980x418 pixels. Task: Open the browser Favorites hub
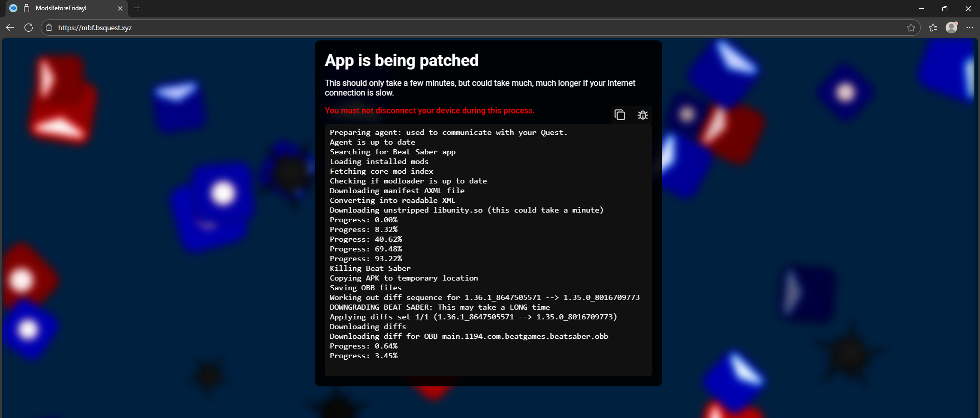[933, 28]
